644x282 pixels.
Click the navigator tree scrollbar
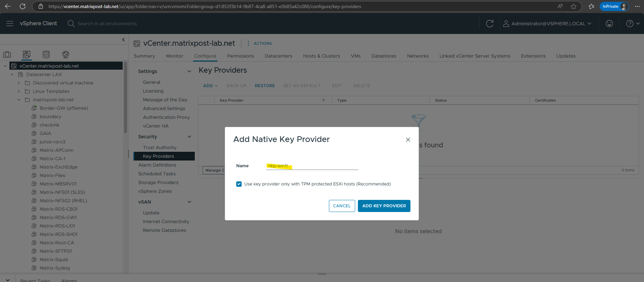126,98
